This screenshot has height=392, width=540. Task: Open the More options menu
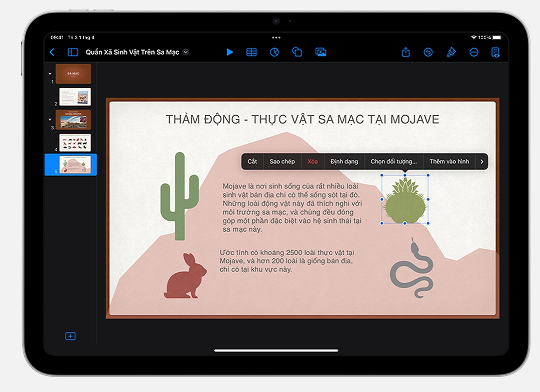474,52
